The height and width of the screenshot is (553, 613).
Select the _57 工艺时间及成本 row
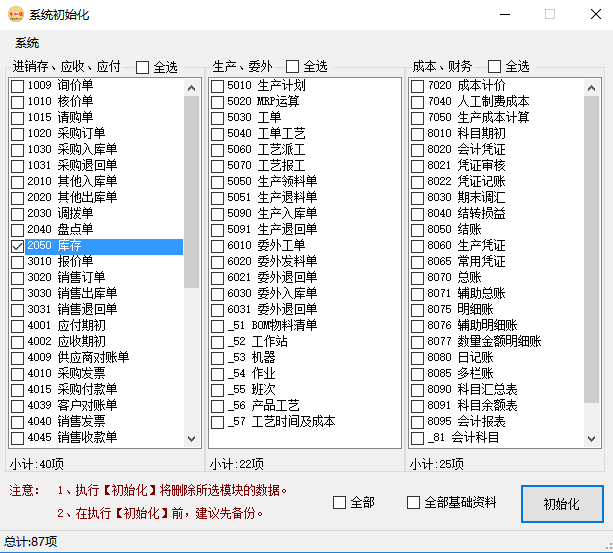pos(305,422)
